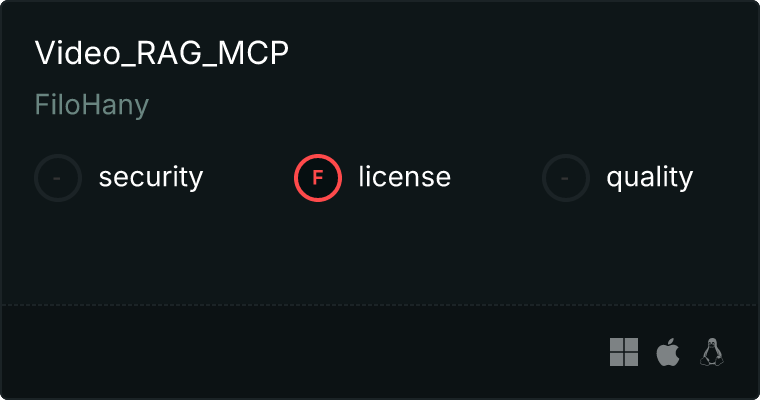Click the quality label text
760x400 pixels.
649,177
